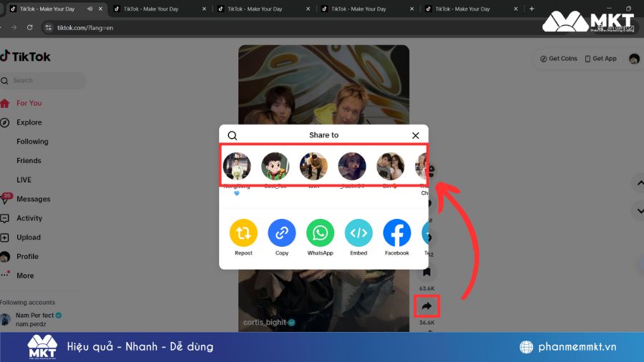Click the share arrow icon on video
This screenshot has width=644, height=362.
click(x=426, y=306)
